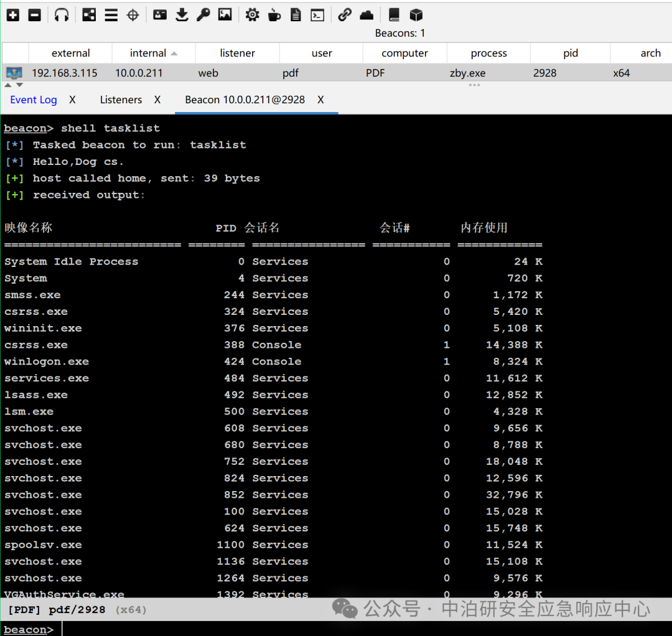Click the wininit.exe output line
Screen dimensions: 672x636
(x=273, y=329)
